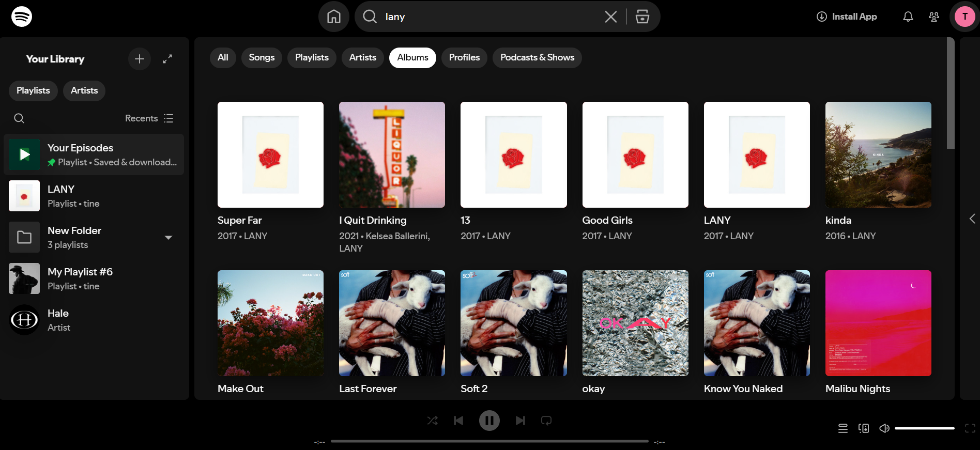This screenshot has width=980, height=450.
Task: Open the Soft 2 album cover
Action: tap(513, 323)
